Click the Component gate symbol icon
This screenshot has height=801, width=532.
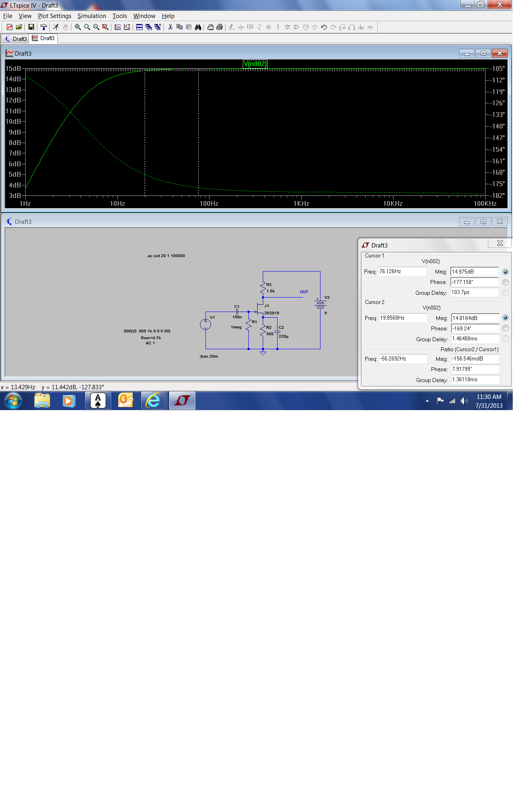[x=296, y=27]
